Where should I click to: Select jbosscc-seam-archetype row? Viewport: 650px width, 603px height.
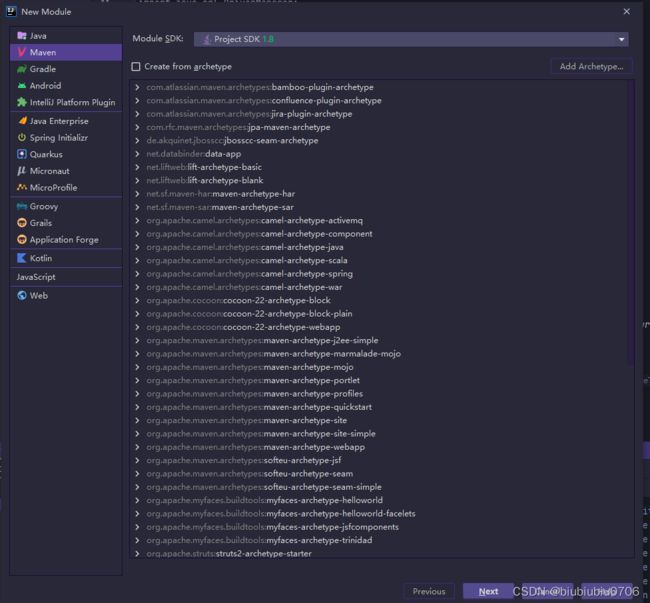point(382,140)
